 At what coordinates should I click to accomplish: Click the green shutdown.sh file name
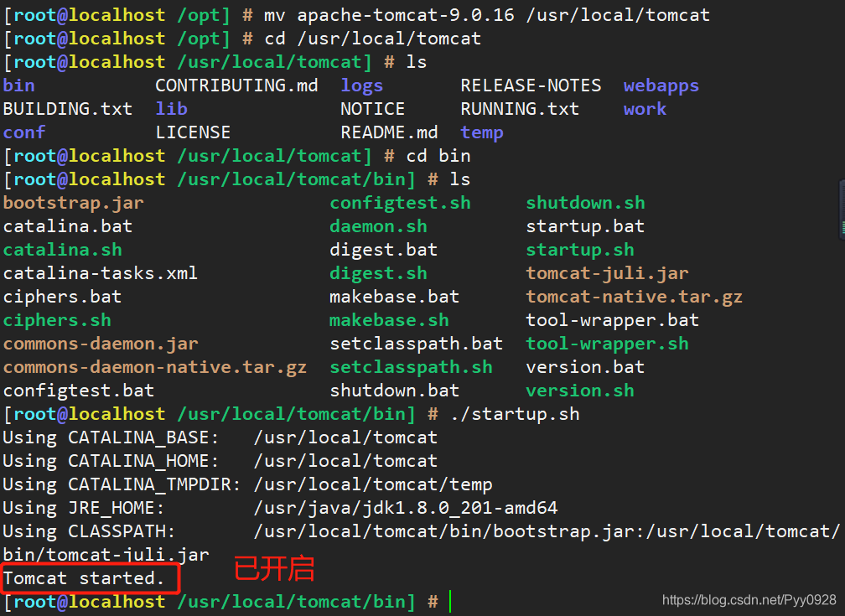click(585, 203)
